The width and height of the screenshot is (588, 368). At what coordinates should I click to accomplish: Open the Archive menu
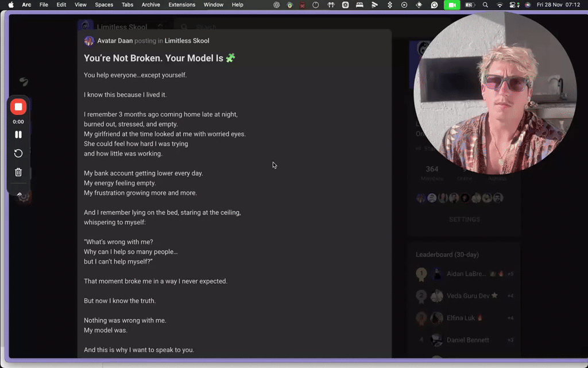point(151,5)
